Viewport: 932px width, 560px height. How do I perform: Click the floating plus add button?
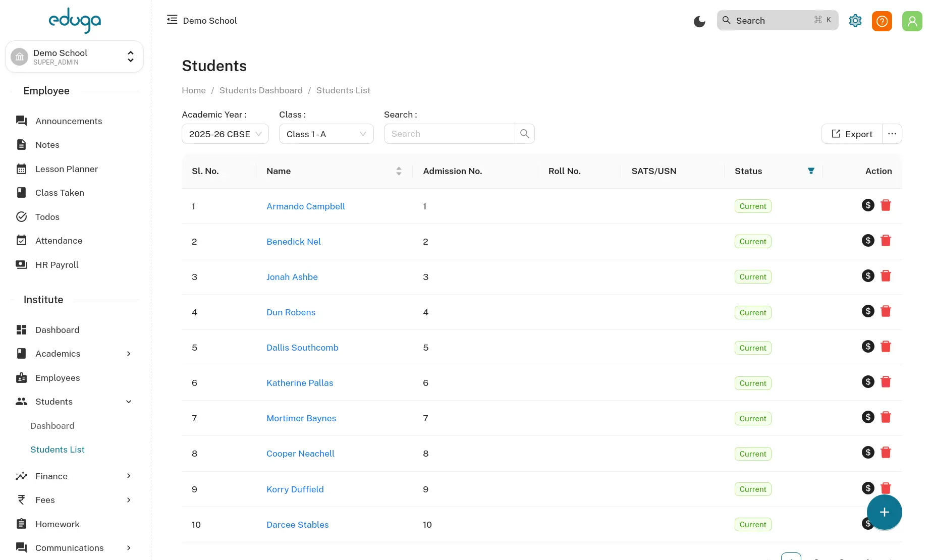[x=884, y=512]
